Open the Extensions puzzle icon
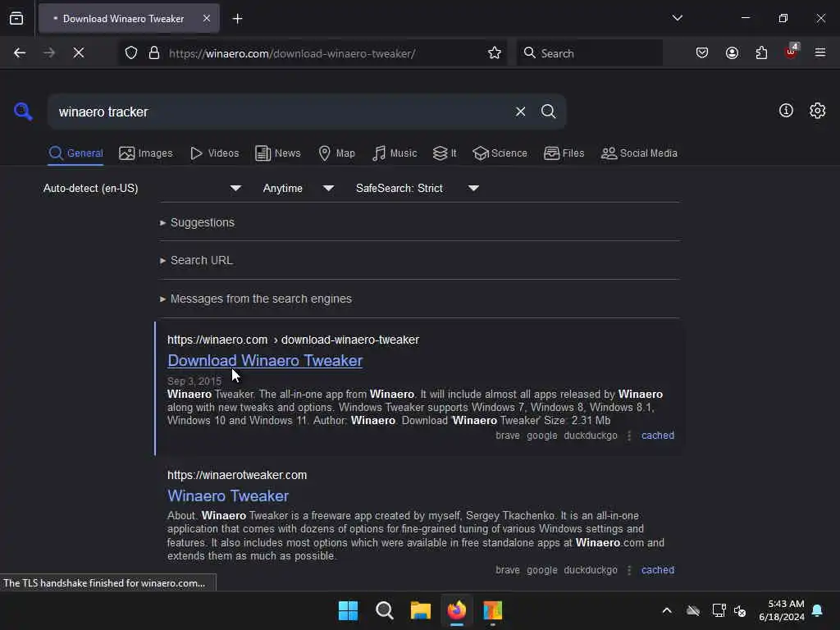This screenshot has height=630, width=840. pyautogui.click(x=761, y=53)
